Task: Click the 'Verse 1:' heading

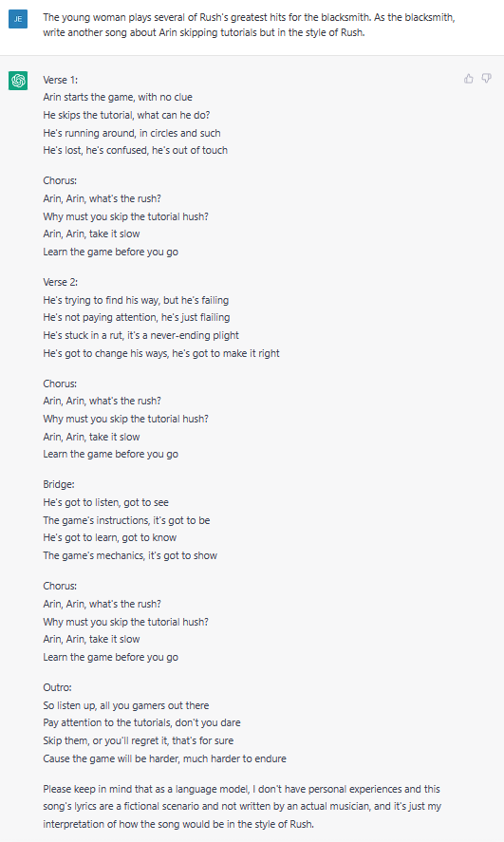Action: [60, 80]
